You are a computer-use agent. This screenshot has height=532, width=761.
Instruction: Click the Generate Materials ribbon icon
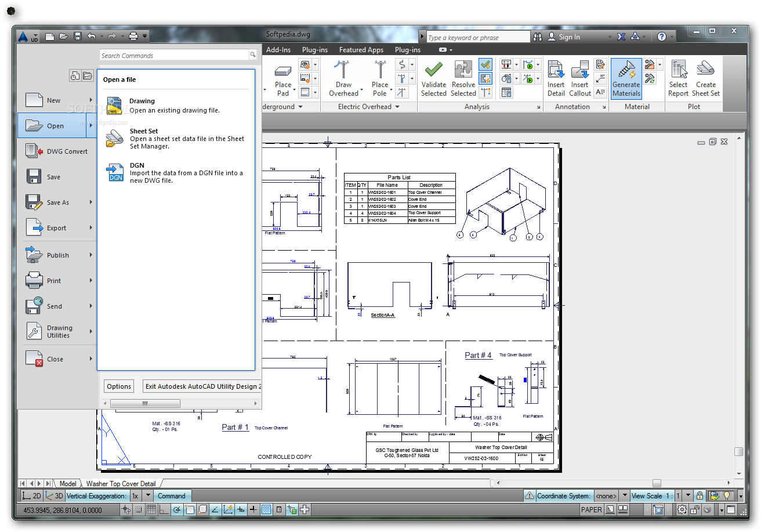click(x=626, y=78)
